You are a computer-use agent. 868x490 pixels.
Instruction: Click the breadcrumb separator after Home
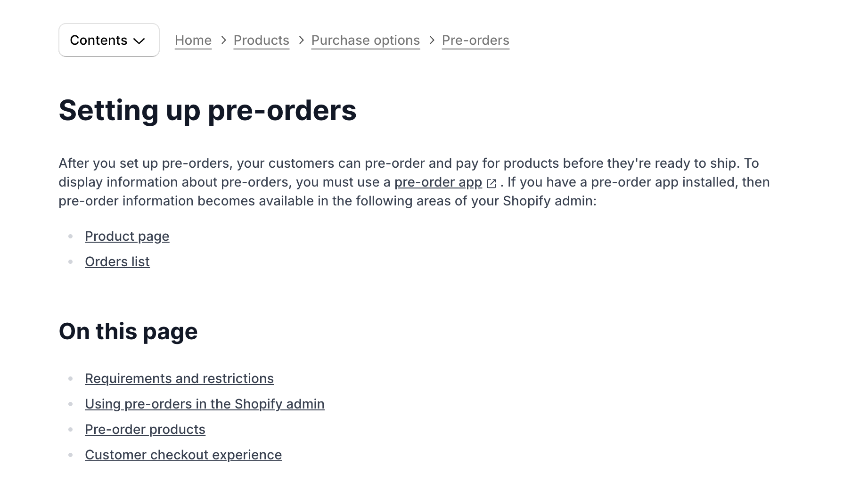[x=223, y=40]
